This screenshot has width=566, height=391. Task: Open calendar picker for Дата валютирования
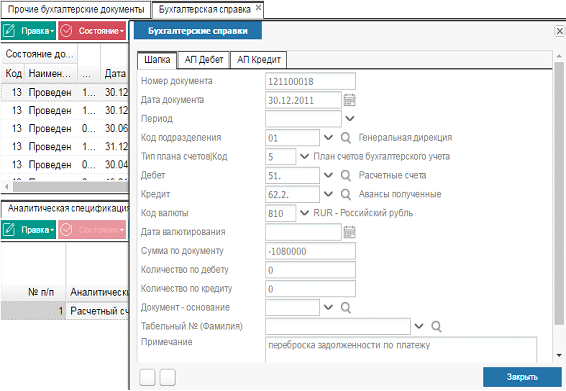(x=349, y=232)
